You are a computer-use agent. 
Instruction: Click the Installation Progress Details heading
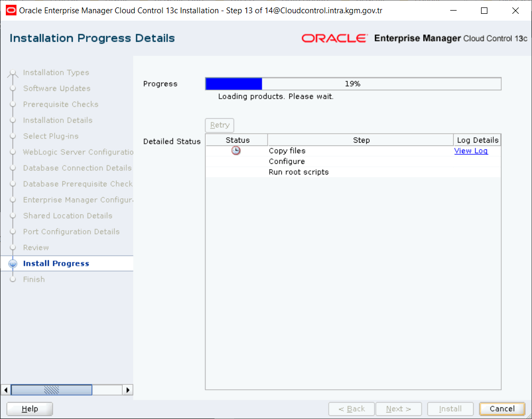tap(92, 38)
